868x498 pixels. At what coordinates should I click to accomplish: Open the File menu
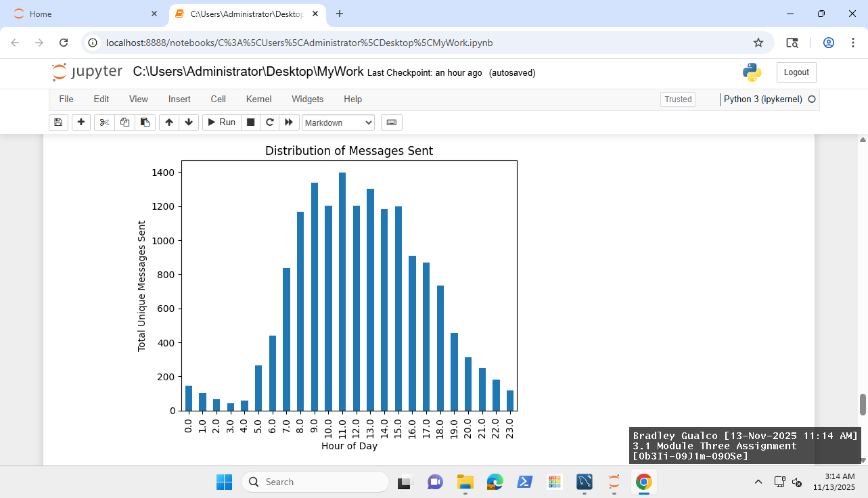66,99
